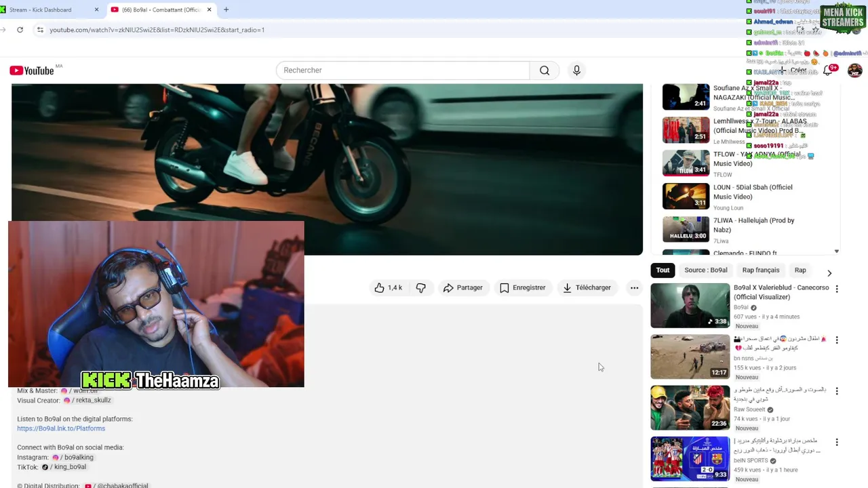Close the Kick Dashboard tab
Screen dimensions: 868x488
point(96,9)
